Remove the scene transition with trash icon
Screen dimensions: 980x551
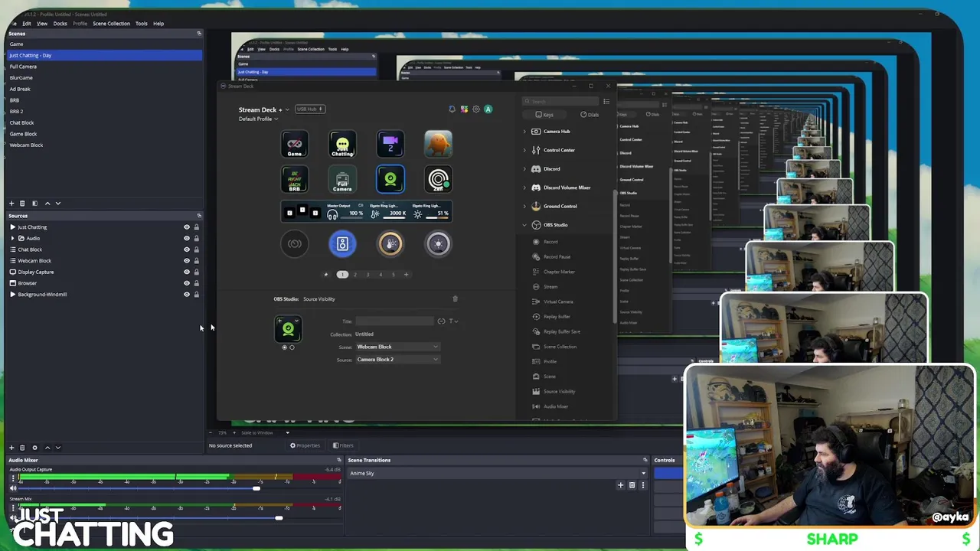(632, 485)
